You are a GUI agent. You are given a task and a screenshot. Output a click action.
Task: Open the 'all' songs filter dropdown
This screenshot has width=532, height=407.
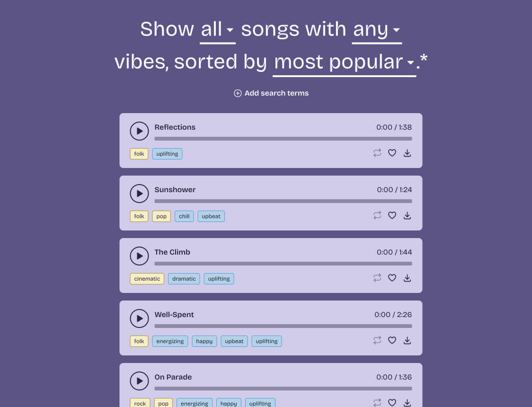coord(217,29)
